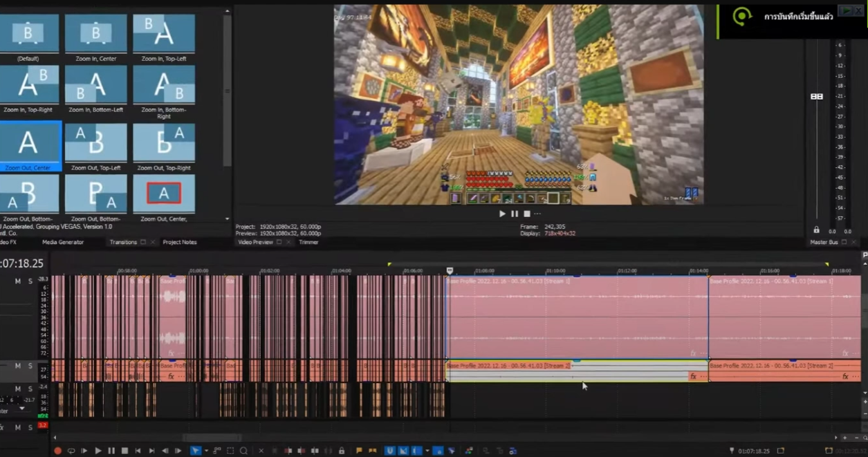Stop playback in the timeline transport bar
The width and height of the screenshot is (868, 457).
(x=124, y=451)
